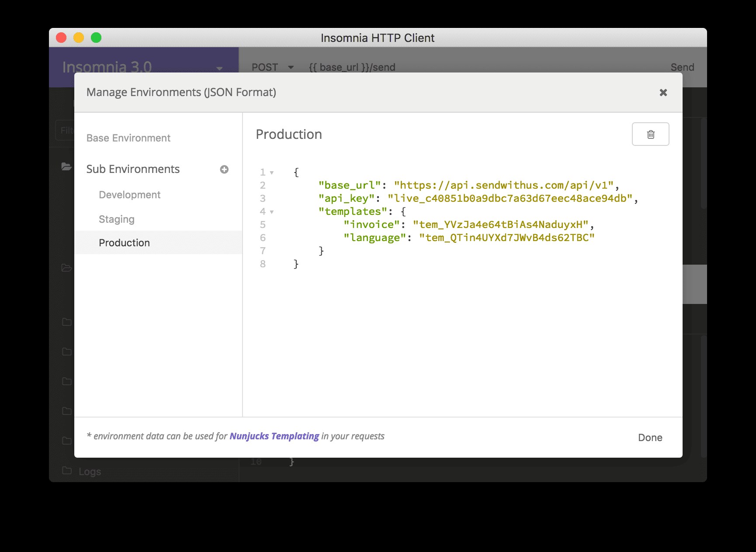The width and height of the screenshot is (756, 552).
Task: Collapse JSON object at line 1
Action: pos(272,172)
